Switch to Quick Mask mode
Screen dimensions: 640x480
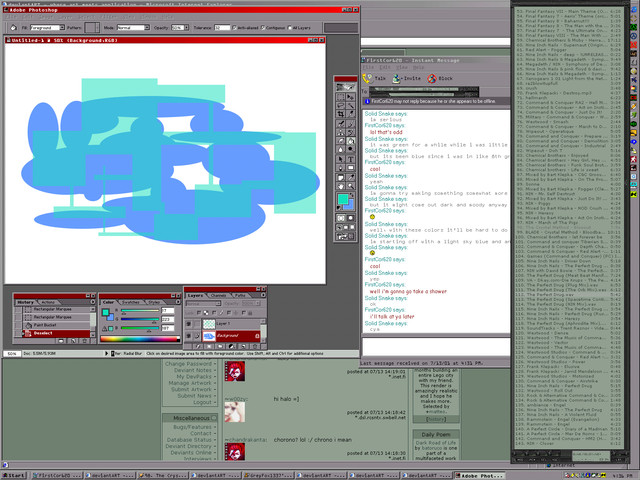(350, 218)
